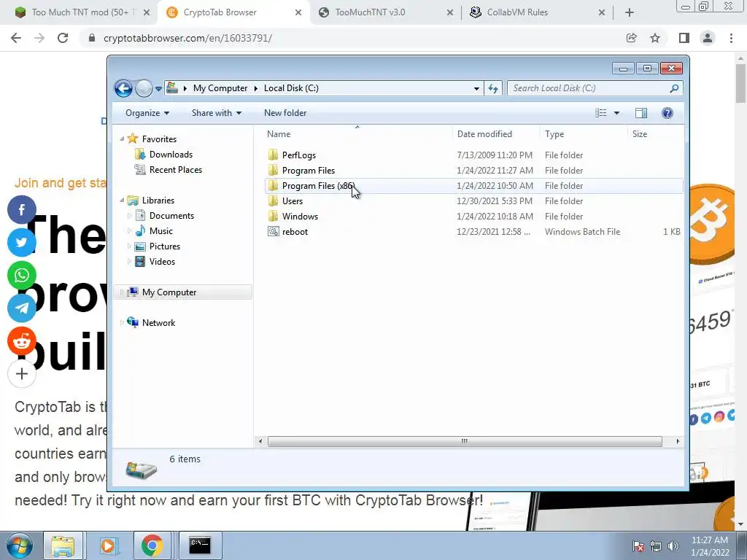Expand the Videos library arrow
Screen dimensions: 747x560
129,262
